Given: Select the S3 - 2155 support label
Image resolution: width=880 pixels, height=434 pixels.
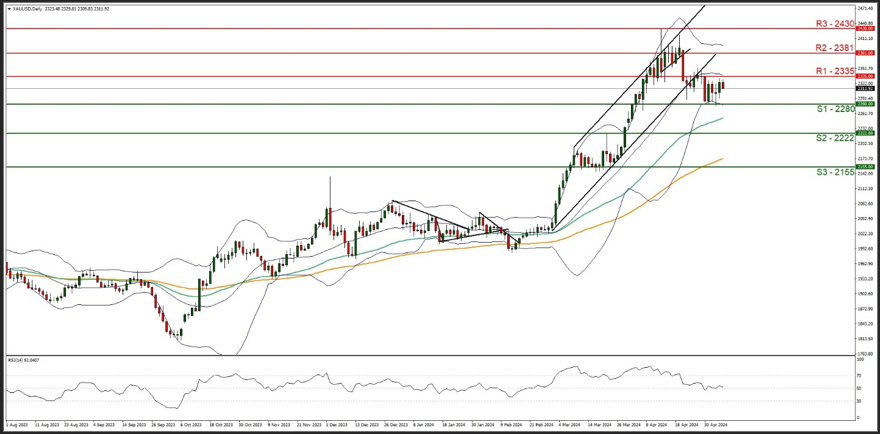Looking at the screenshot, I should coord(835,172).
